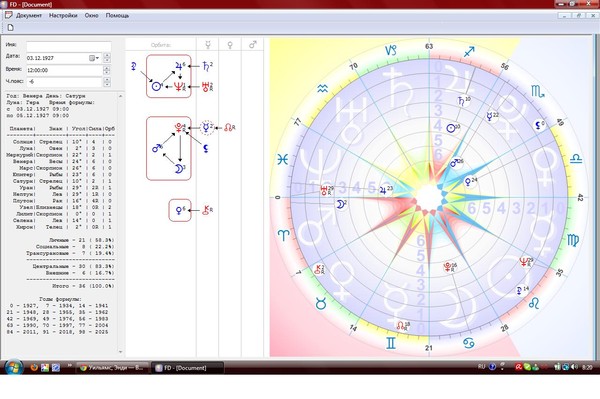Open the Документ menu
The height and width of the screenshot is (399, 600).
tap(29, 16)
